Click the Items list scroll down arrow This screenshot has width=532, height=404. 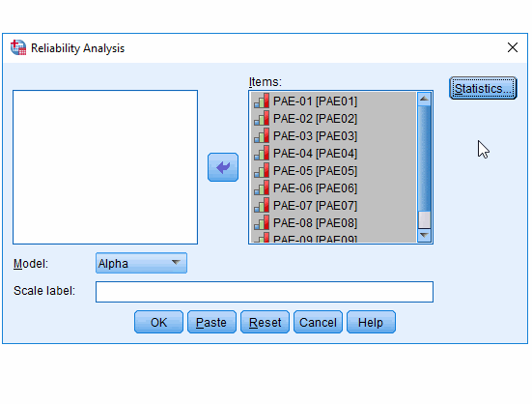point(424,235)
